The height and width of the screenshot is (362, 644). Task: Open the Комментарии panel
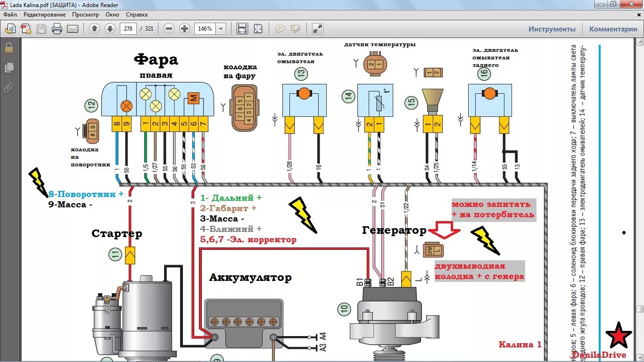point(613,29)
